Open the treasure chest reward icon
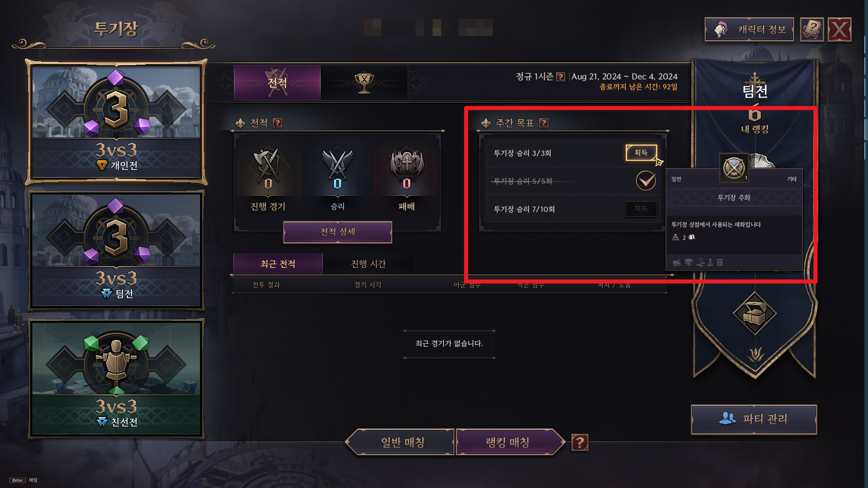The height and width of the screenshot is (488, 868). [755, 313]
